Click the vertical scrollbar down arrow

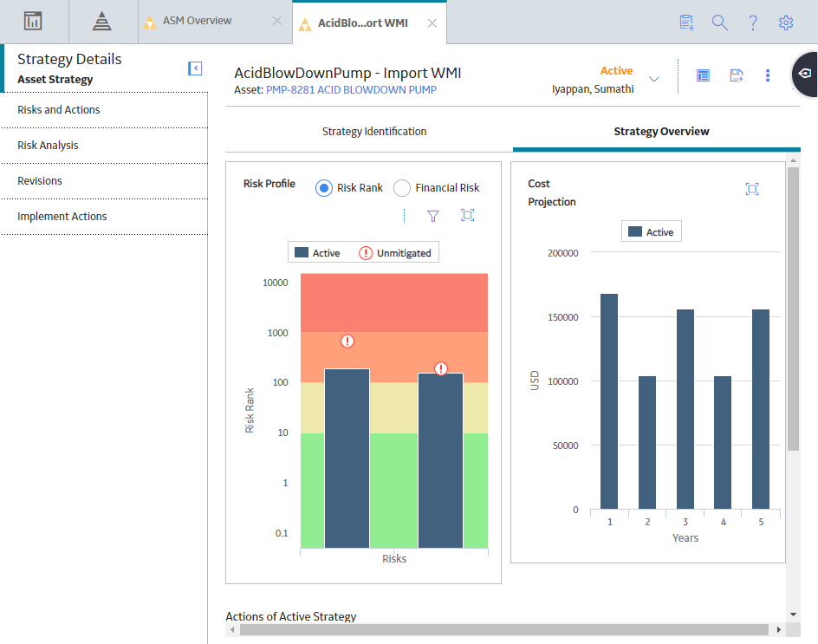click(793, 615)
